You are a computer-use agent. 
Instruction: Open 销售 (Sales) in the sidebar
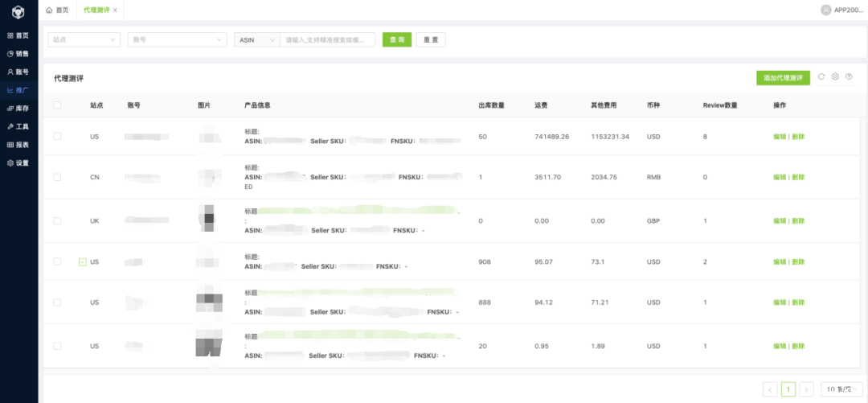pos(18,54)
